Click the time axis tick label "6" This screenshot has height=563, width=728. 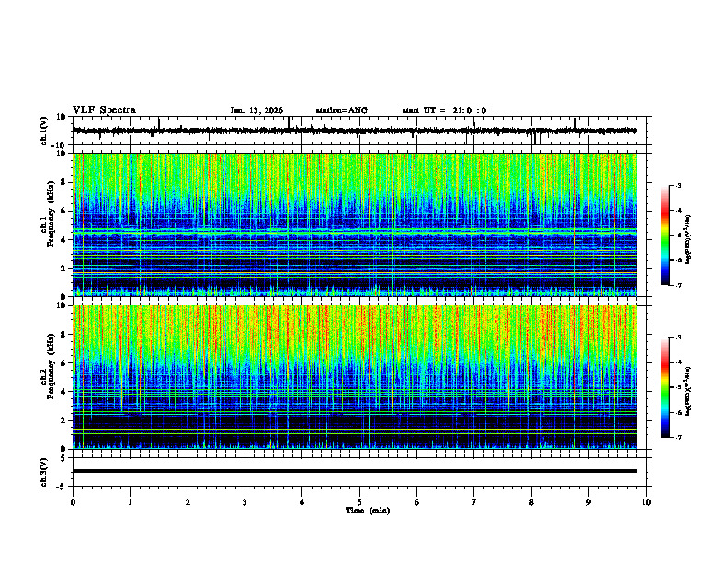point(417,502)
